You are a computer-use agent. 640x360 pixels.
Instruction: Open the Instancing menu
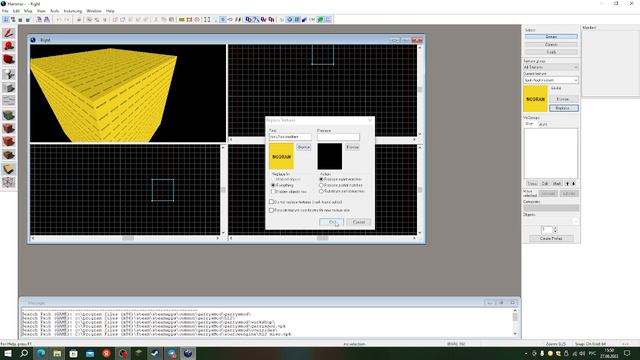click(73, 11)
